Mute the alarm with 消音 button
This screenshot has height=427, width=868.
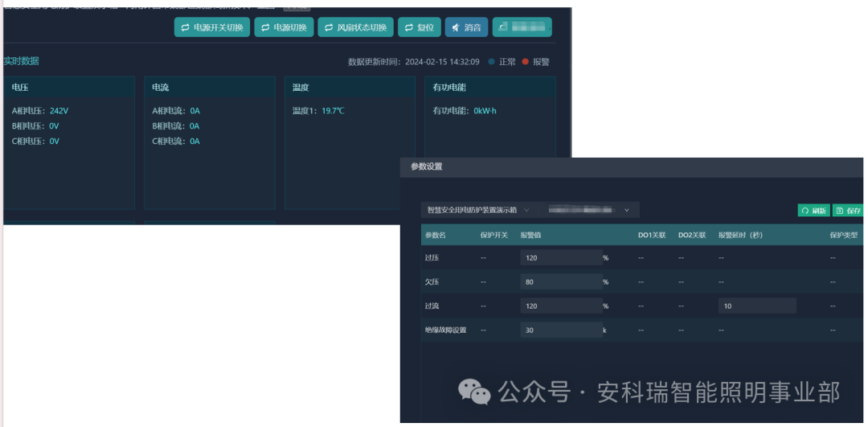467,27
